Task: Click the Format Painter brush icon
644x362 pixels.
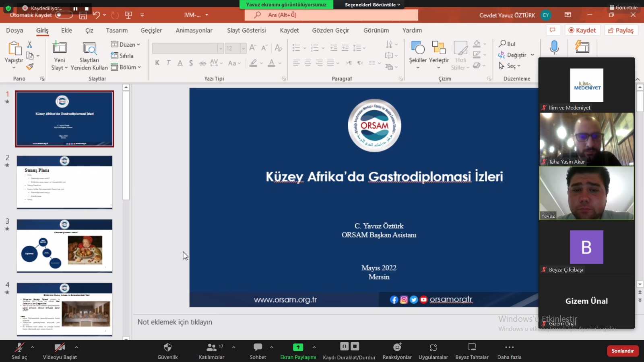Action: (30, 66)
